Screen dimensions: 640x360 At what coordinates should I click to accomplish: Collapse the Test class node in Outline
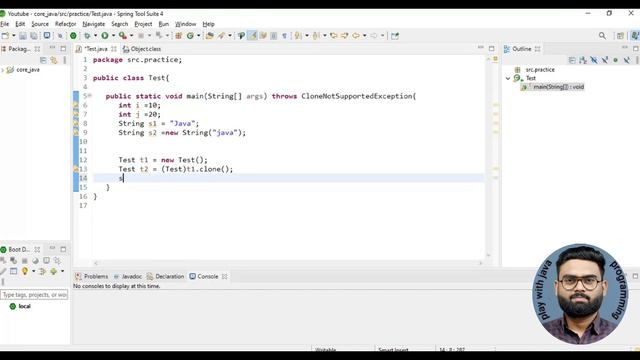click(508, 78)
